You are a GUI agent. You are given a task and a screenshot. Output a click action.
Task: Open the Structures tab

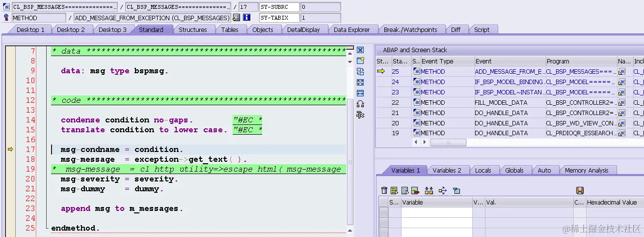click(193, 30)
